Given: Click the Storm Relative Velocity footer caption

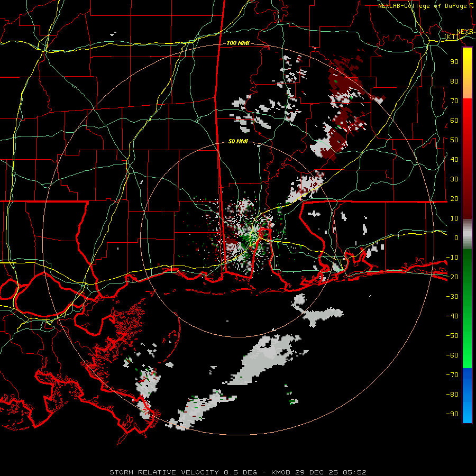Looking at the screenshot, I should point(238,472).
